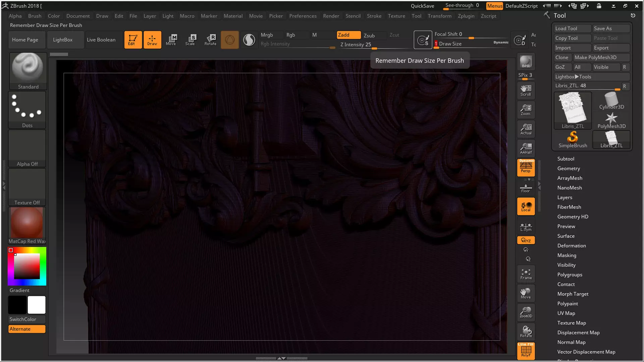The height and width of the screenshot is (362, 644).
Task: Click the QuickSave button
Action: [422, 6]
